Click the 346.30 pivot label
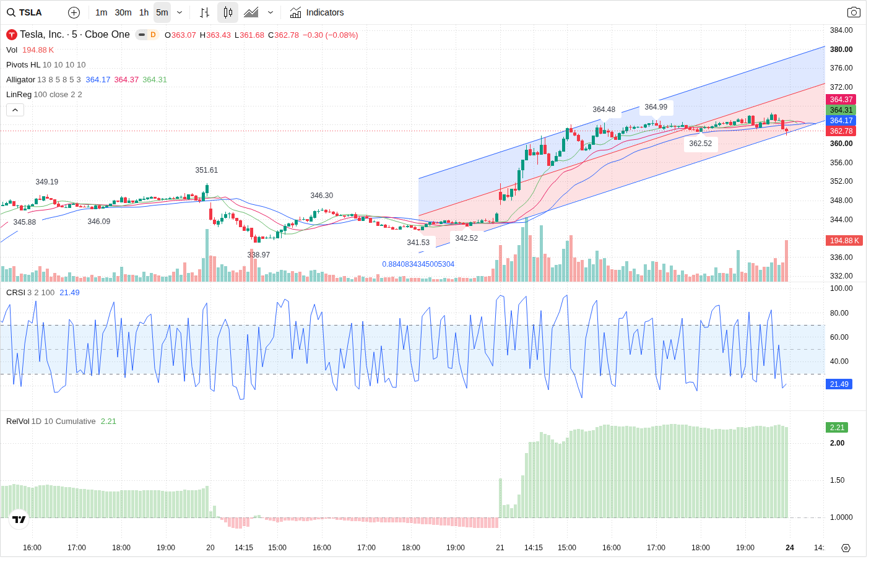Image resolution: width=879 pixels, height=588 pixels. pos(322,196)
